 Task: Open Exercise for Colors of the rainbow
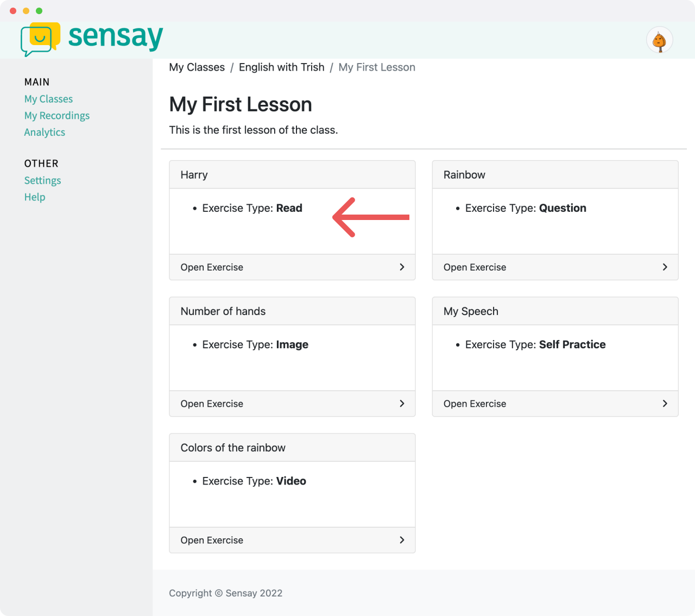pos(292,540)
